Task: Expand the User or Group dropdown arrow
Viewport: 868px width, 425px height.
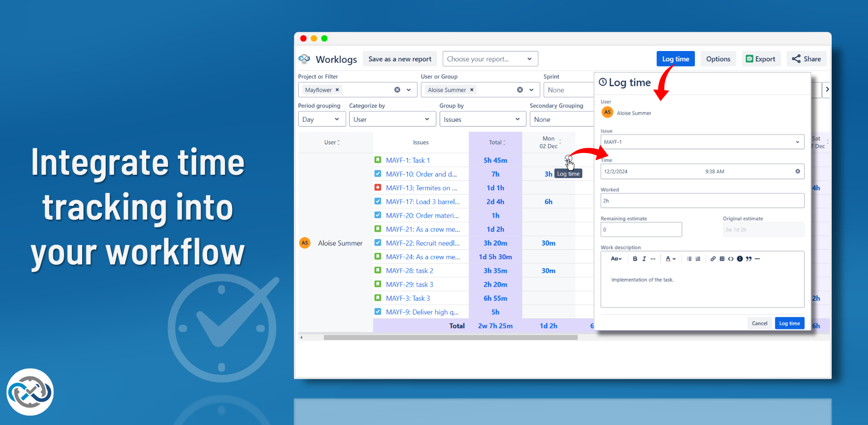Action: (532, 90)
